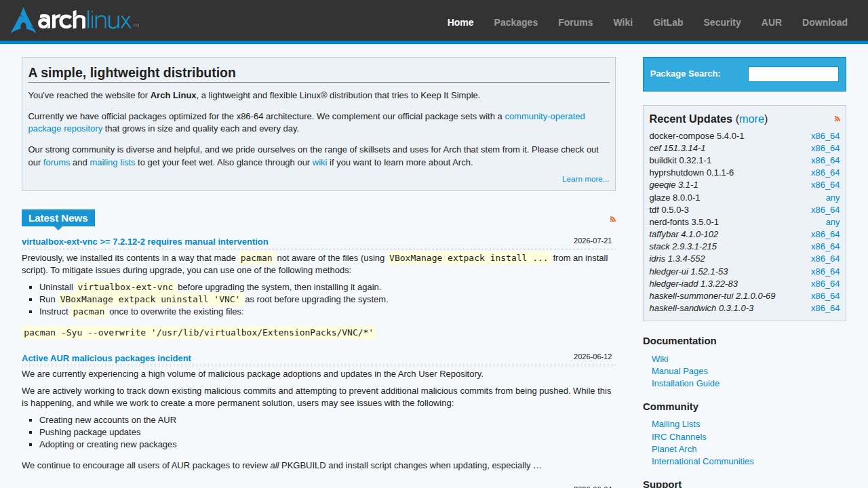Image resolution: width=868 pixels, height=488 pixels.
Task: Open Manual Pages documentation link
Action: [679, 371]
